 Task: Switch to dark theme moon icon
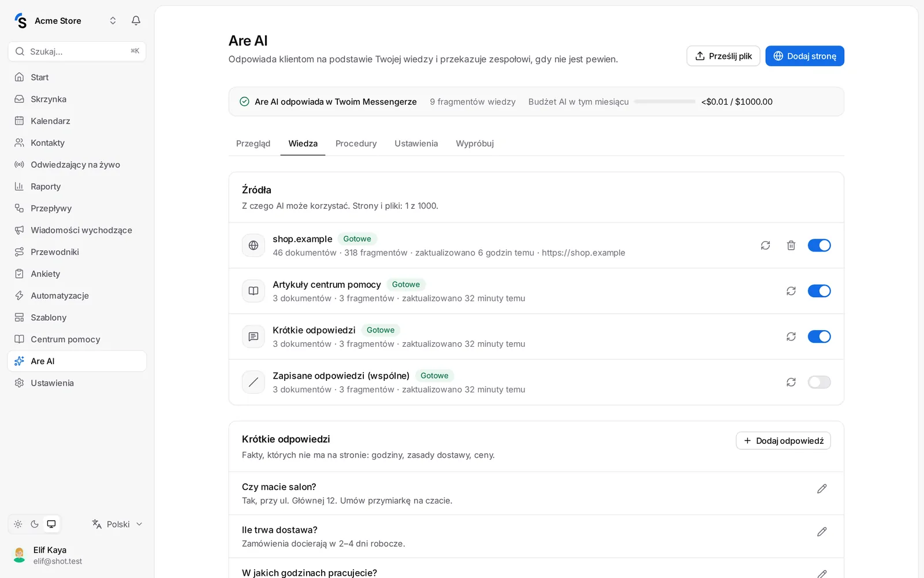[35, 524]
